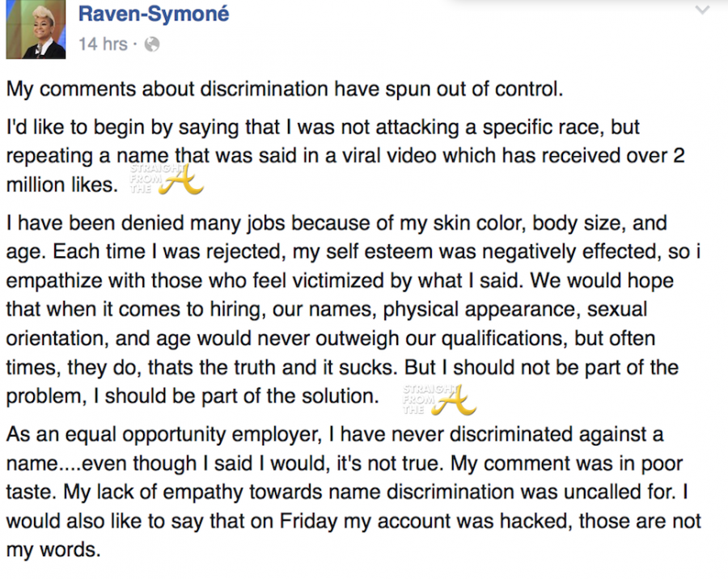Click the globe public-audience icon
Screen dimensions: 728x579
151,44
